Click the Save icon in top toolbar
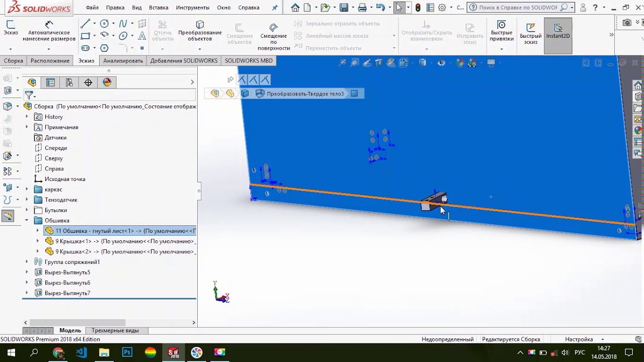The height and width of the screenshot is (362, 644). coord(344,8)
